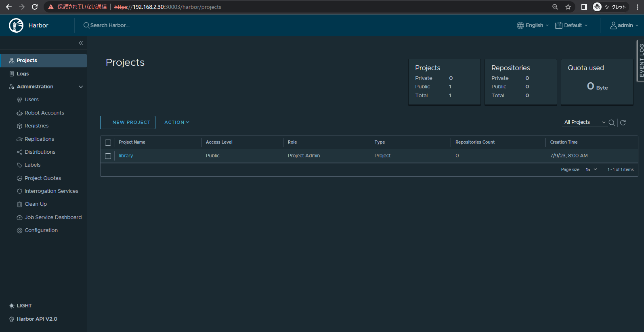Open Labels page
Viewport: 644px width, 332px height.
pos(32,165)
